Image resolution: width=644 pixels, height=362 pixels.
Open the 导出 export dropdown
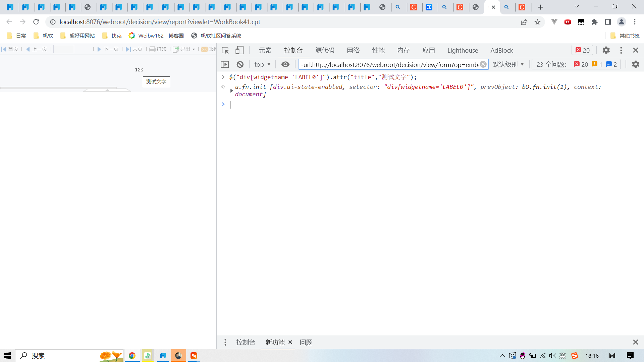coord(184,49)
